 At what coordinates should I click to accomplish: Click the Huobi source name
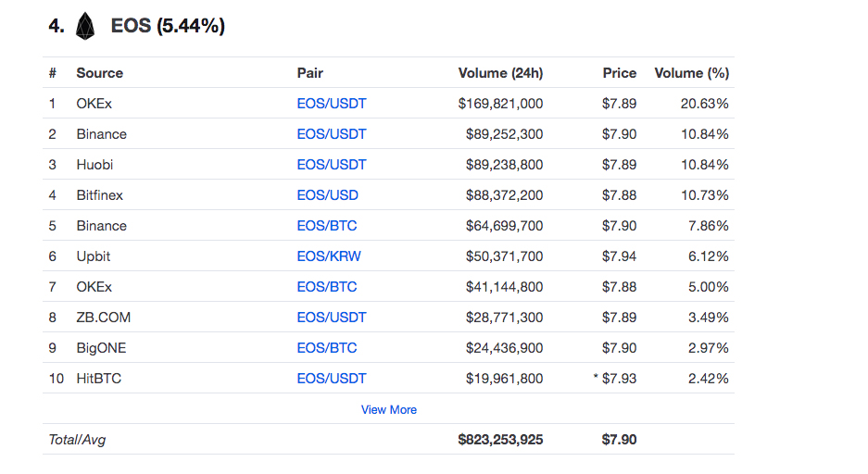[94, 165]
